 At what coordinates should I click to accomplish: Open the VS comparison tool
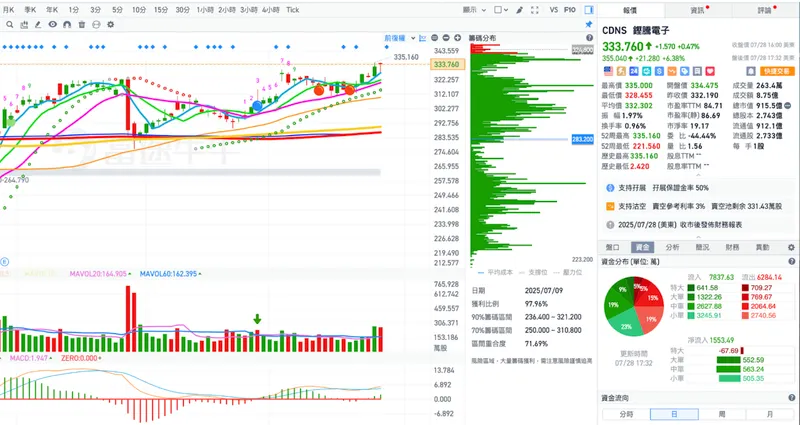(554, 10)
